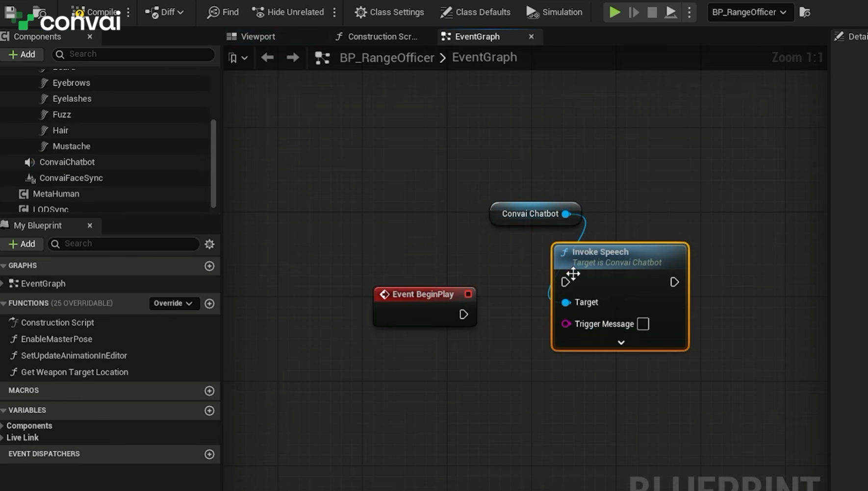Add a new graph with plus icon

(209, 266)
